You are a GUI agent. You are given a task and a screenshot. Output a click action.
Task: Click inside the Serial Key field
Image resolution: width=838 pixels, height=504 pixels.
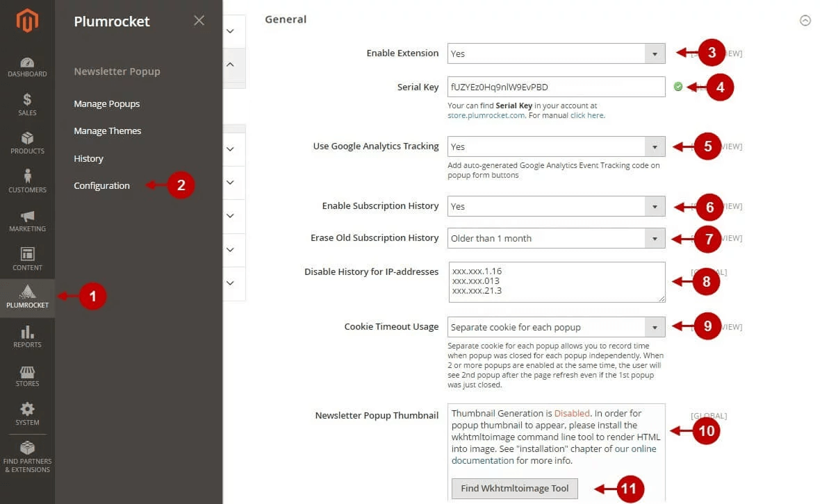(x=549, y=87)
